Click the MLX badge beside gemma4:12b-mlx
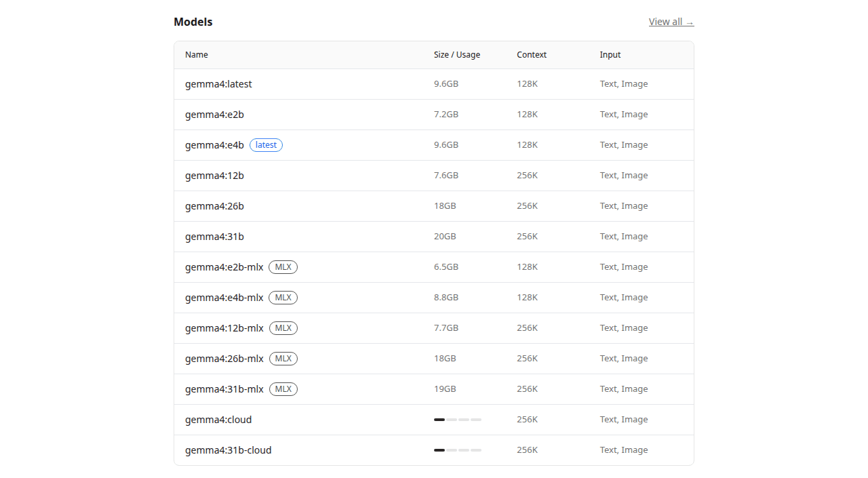The width and height of the screenshot is (868, 478). click(x=283, y=328)
